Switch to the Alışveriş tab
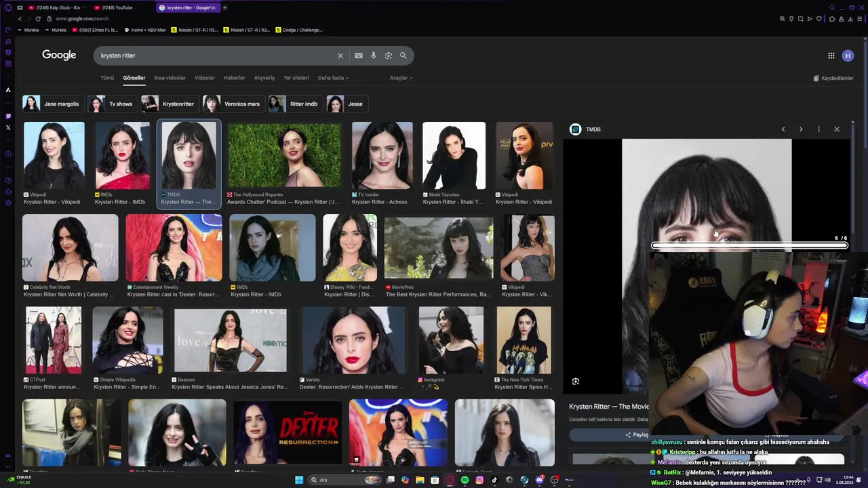This screenshot has width=868, height=488. pos(264,78)
